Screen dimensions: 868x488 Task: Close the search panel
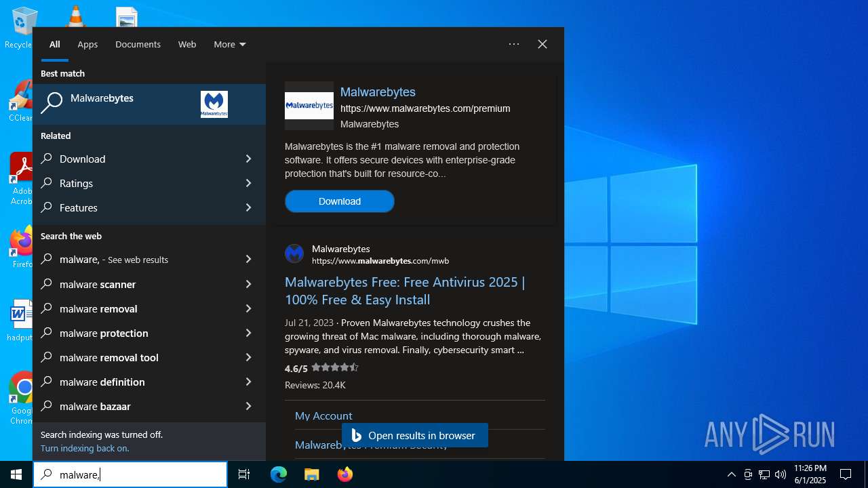coord(542,44)
